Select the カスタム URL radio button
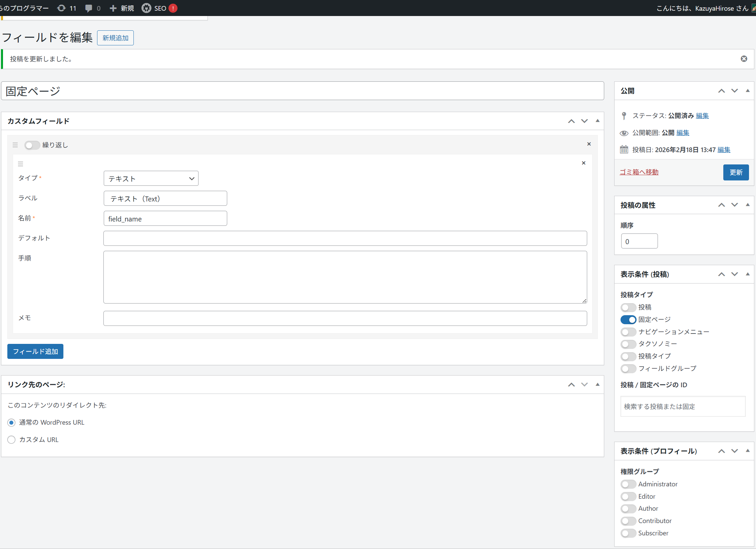Image resolution: width=756 pixels, height=549 pixels. click(x=11, y=440)
